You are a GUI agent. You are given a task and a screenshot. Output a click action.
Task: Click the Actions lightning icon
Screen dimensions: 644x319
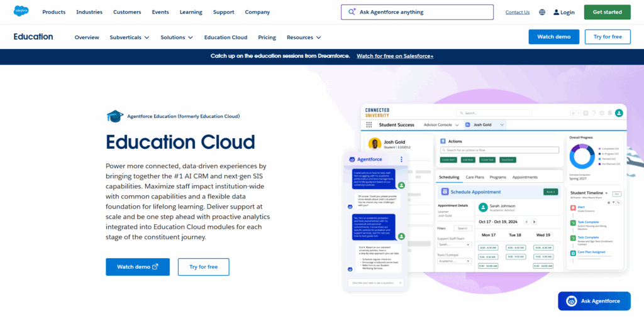pyautogui.click(x=443, y=141)
